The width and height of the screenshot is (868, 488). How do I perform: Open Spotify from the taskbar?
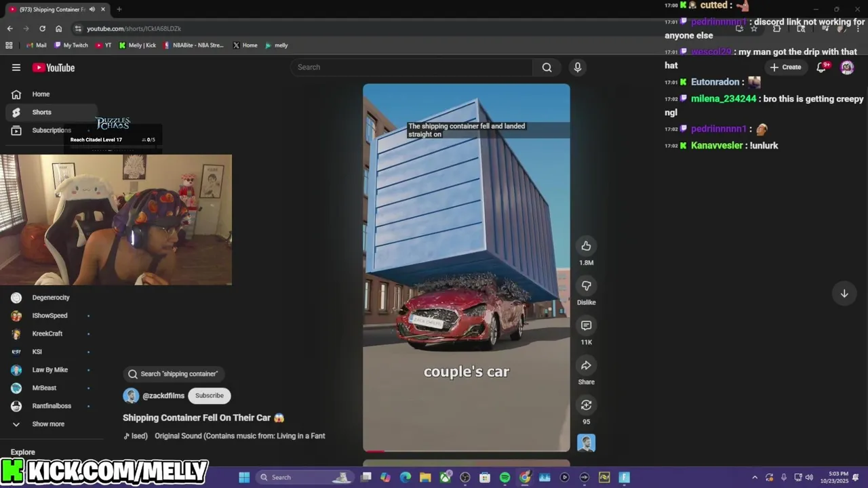click(x=505, y=477)
